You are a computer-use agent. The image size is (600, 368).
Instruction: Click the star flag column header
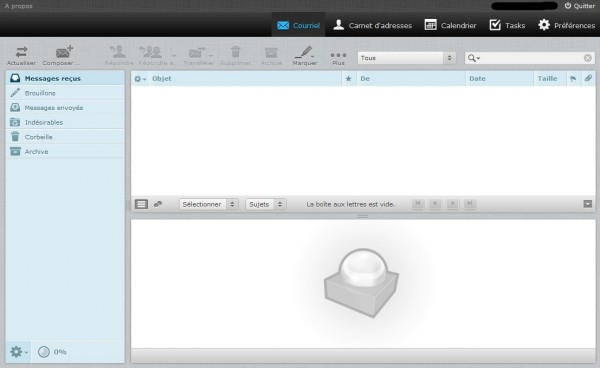tap(348, 79)
